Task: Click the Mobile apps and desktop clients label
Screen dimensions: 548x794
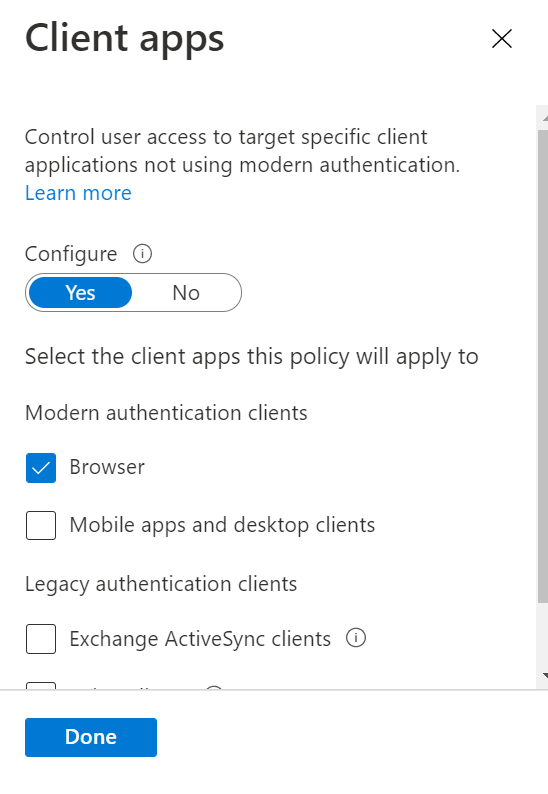Action: click(x=222, y=525)
